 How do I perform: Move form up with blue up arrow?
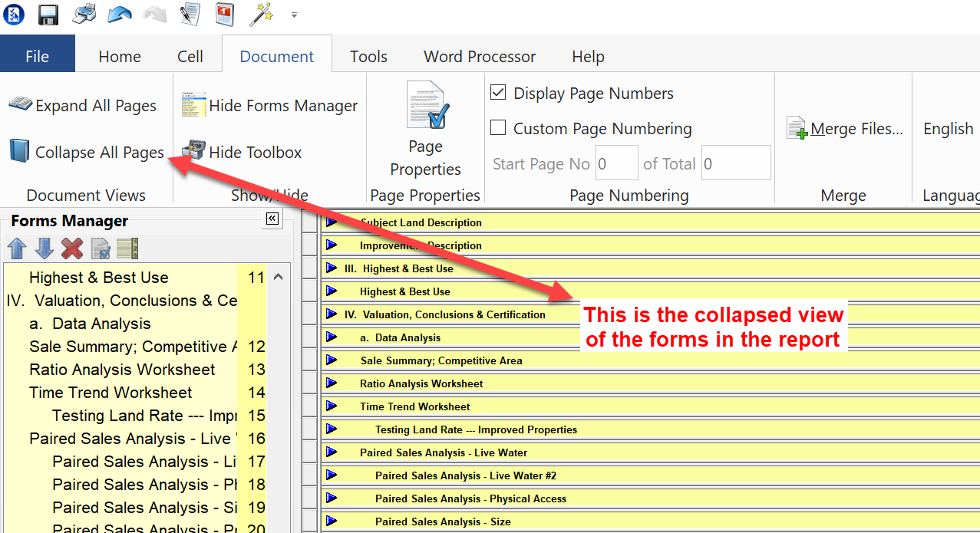(x=18, y=248)
